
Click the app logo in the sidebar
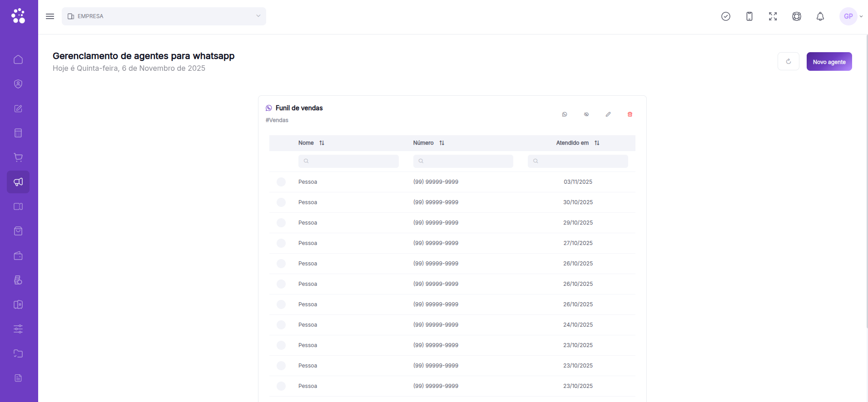click(x=18, y=16)
